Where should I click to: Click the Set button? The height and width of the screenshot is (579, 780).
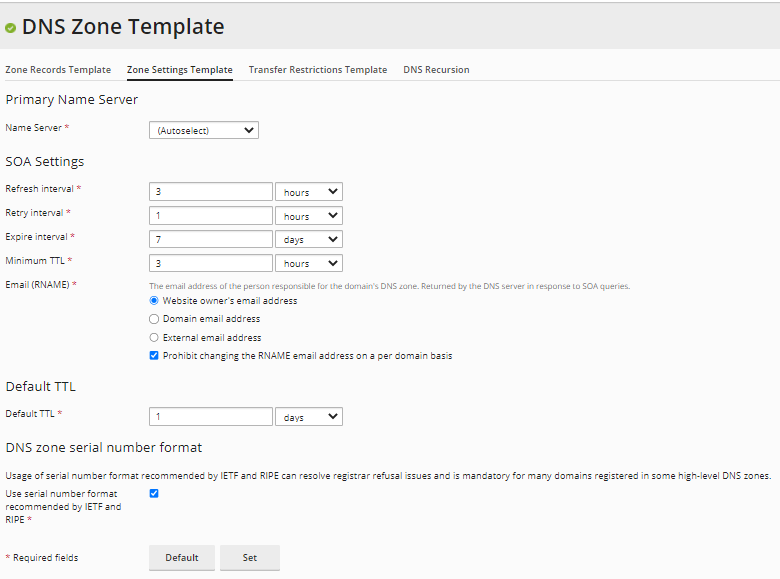coord(250,558)
